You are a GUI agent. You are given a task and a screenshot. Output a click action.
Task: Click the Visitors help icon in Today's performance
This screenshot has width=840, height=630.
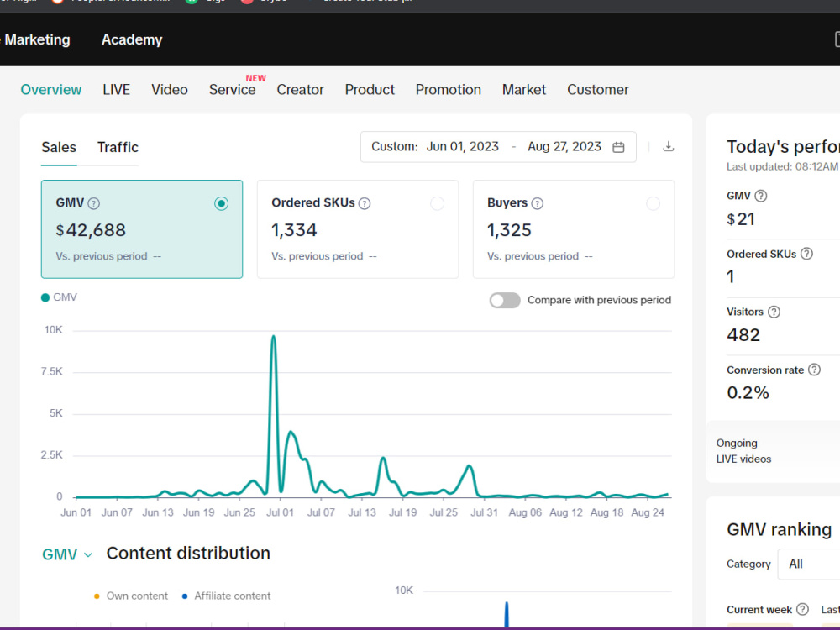(x=774, y=312)
